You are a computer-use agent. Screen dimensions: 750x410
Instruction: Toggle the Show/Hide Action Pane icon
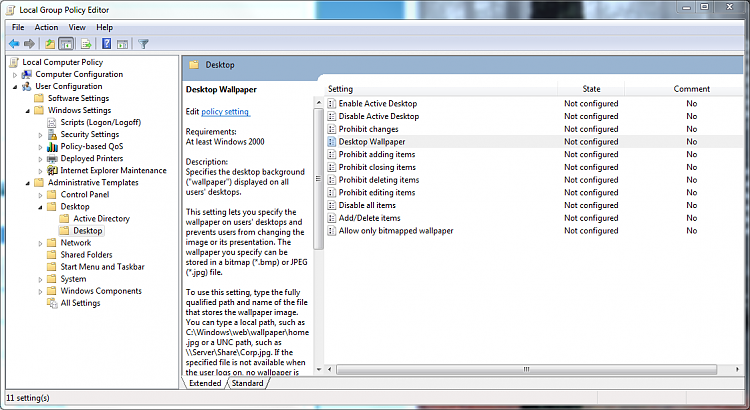pyautogui.click(x=122, y=44)
